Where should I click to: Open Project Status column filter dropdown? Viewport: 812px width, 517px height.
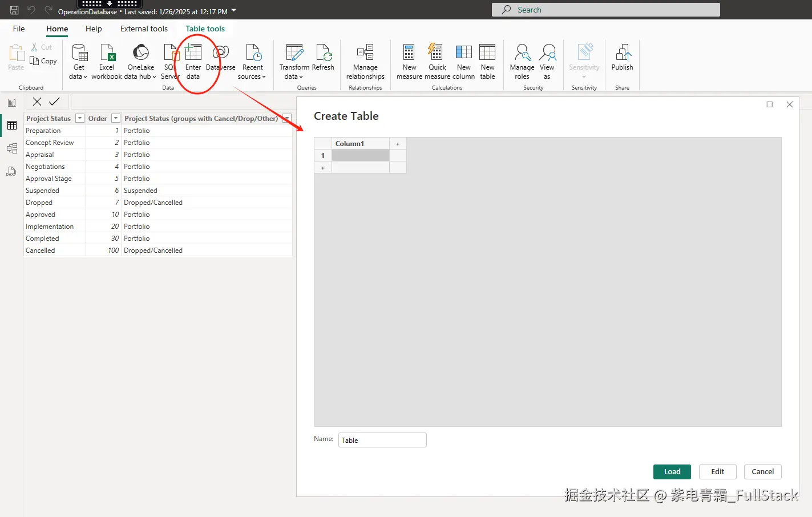[x=80, y=118]
